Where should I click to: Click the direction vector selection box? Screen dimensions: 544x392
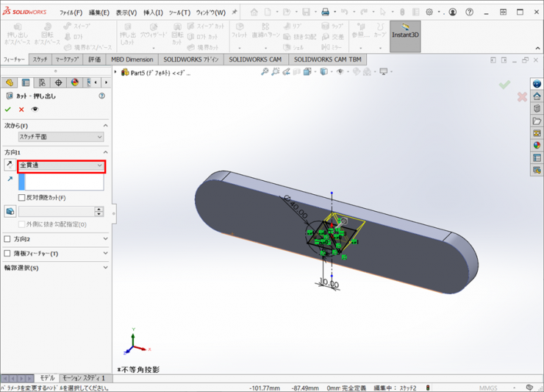click(x=65, y=182)
